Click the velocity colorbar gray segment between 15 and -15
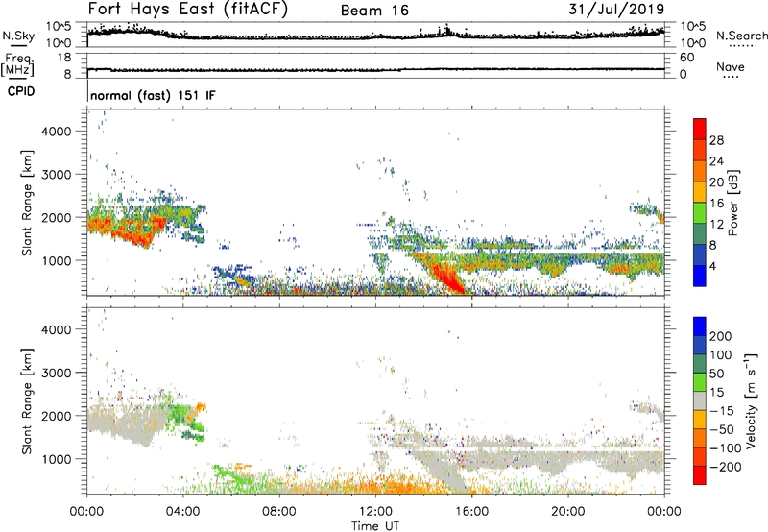 click(x=700, y=401)
